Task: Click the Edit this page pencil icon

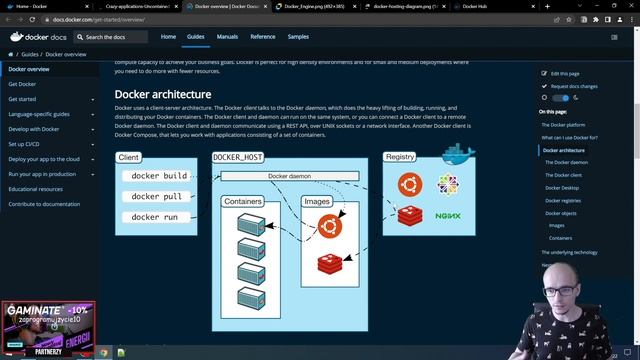Action: [x=544, y=73]
